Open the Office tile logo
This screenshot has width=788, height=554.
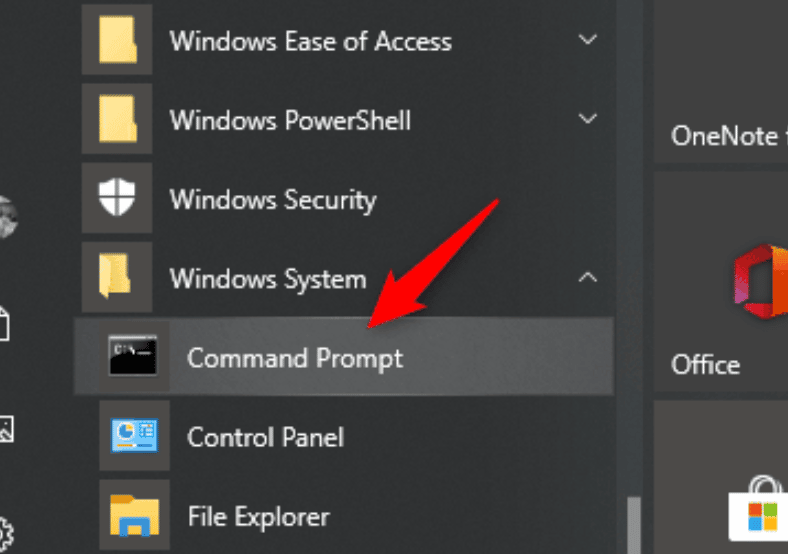760,281
